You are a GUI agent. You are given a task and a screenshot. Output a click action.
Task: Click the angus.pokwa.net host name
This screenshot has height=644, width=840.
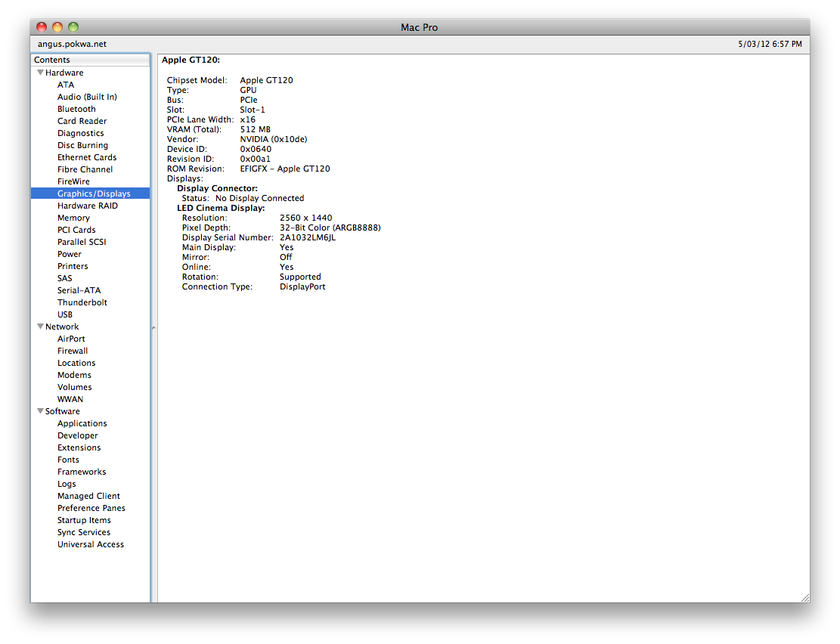[72, 44]
